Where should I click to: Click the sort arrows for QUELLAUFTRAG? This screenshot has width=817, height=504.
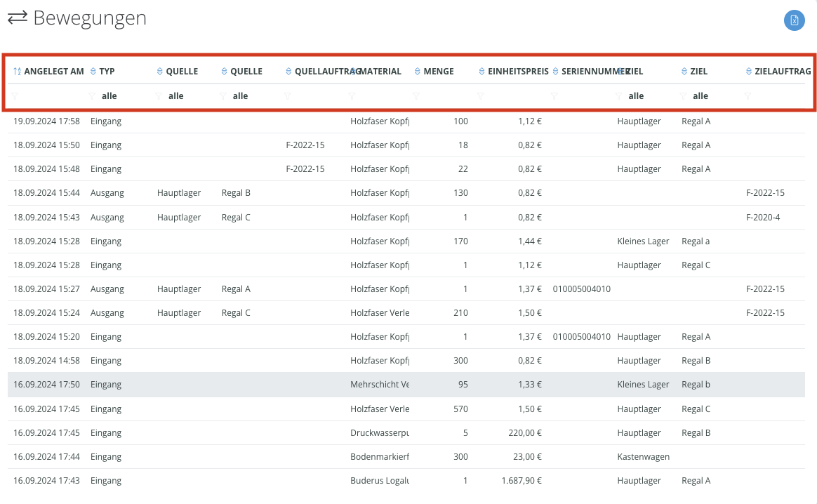click(288, 72)
